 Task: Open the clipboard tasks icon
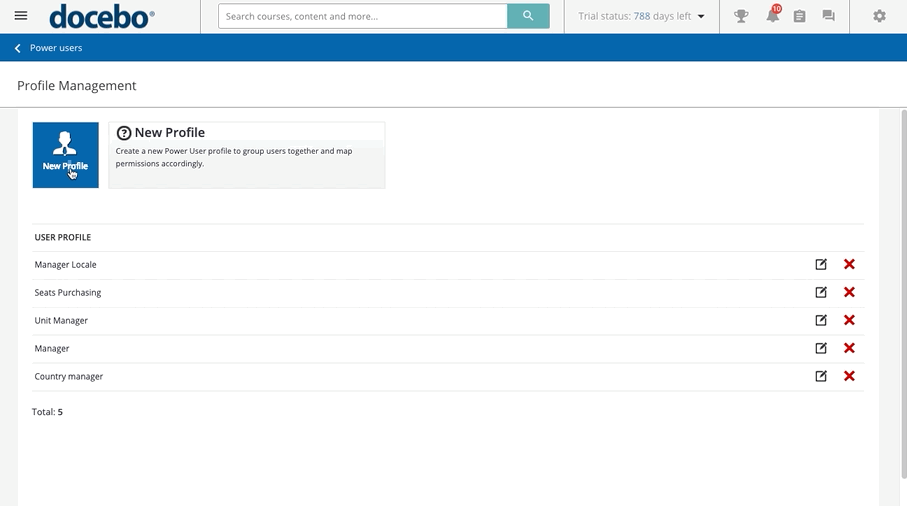coord(799,16)
